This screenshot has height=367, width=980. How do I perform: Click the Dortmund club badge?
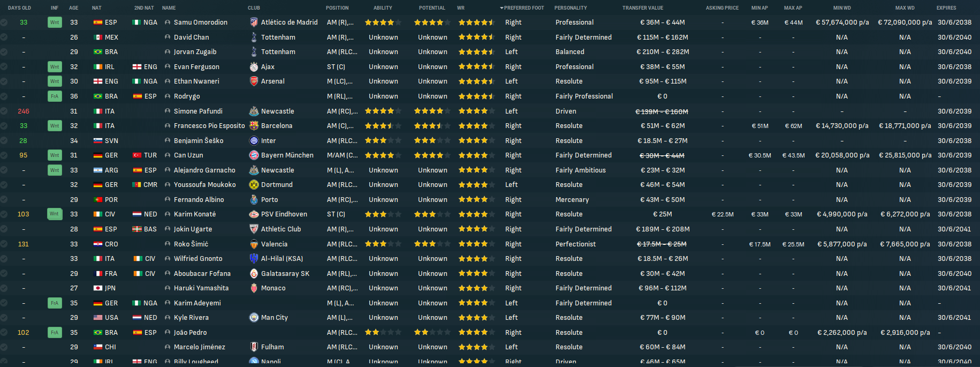pos(254,185)
